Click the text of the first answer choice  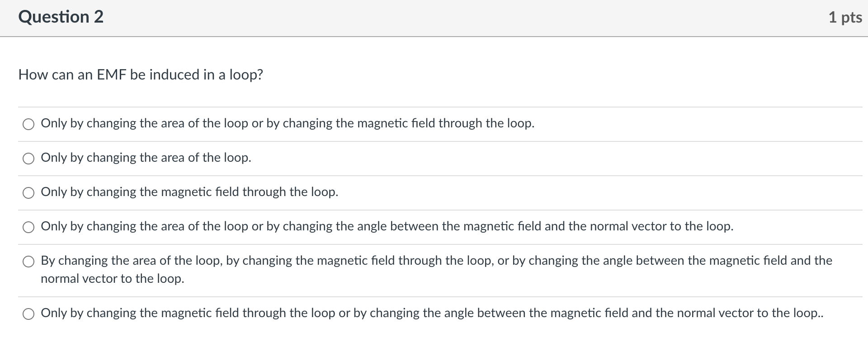(x=288, y=123)
